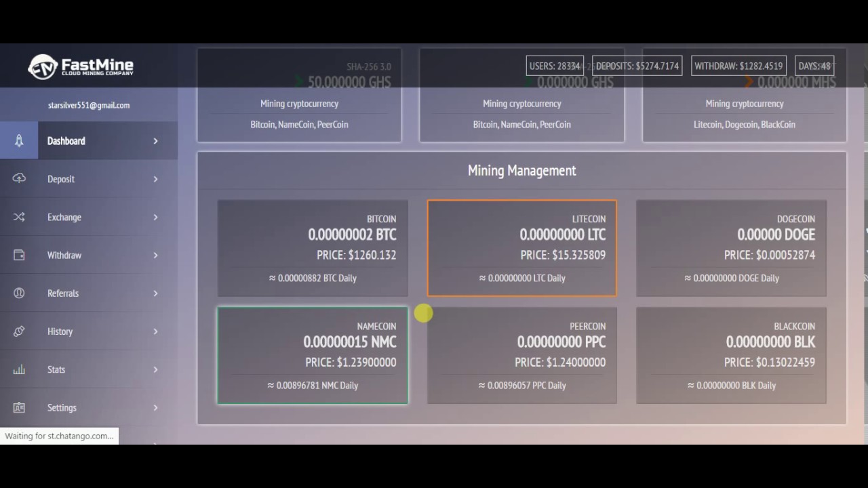This screenshot has height=488, width=868.
Task: Click the PRICE: $15.325809 Litecoin price
Action: pyautogui.click(x=563, y=255)
